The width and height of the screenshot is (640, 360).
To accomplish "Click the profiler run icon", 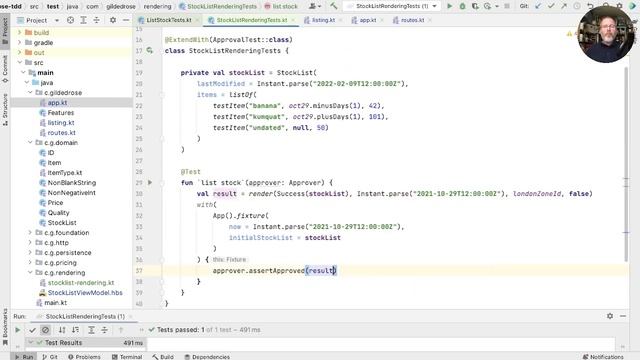I will pyautogui.click(x=487, y=6).
